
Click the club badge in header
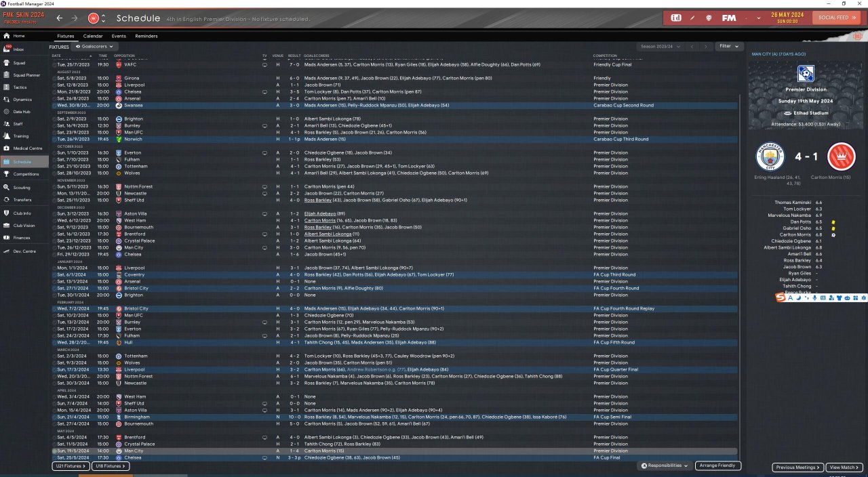[x=94, y=18]
